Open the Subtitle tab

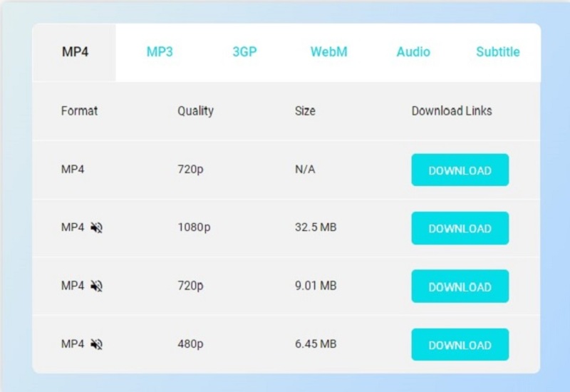click(x=497, y=52)
